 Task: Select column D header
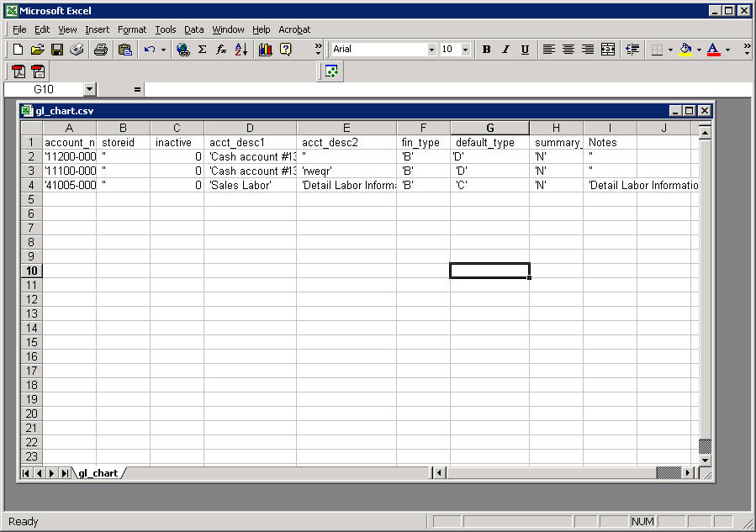click(x=250, y=128)
